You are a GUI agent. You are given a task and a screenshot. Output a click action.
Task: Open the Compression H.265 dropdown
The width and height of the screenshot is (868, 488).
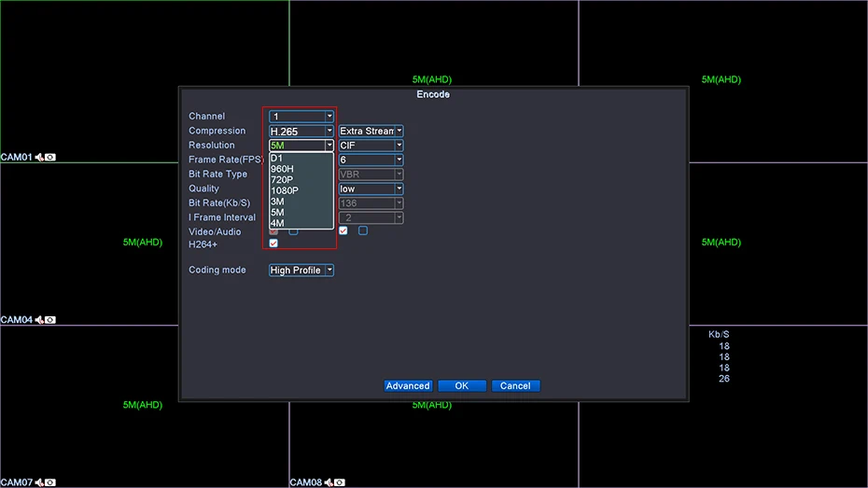pyautogui.click(x=301, y=132)
